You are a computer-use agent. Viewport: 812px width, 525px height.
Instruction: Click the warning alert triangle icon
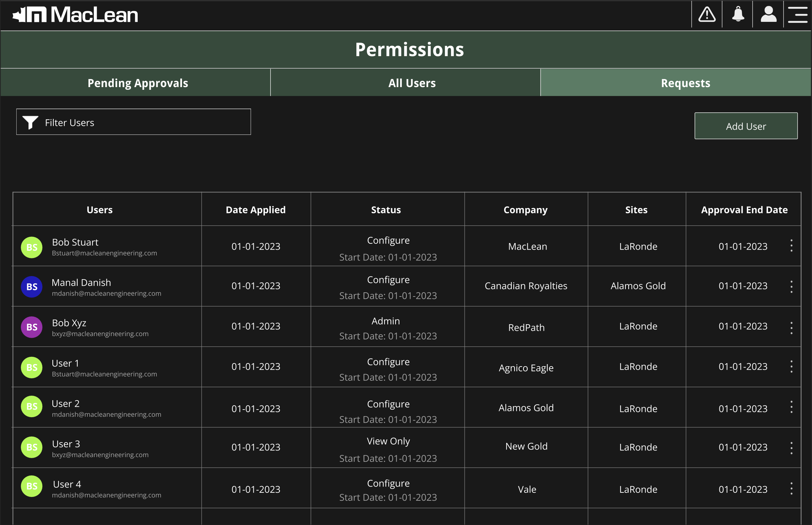click(x=707, y=15)
